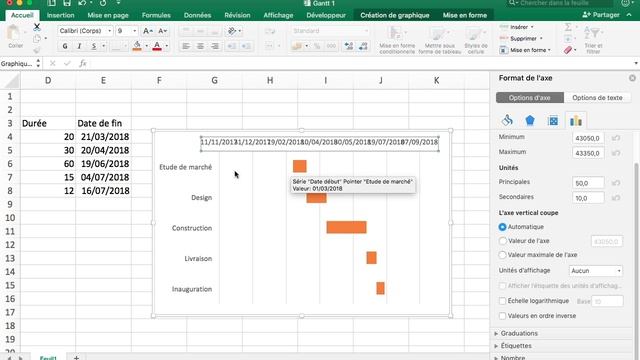This screenshot has width=640, height=360.
Task: Close the Format de l'axe pane
Action: click(632, 78)
